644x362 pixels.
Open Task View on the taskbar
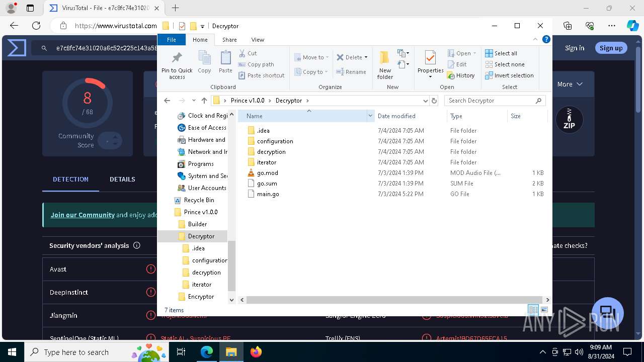181,352
